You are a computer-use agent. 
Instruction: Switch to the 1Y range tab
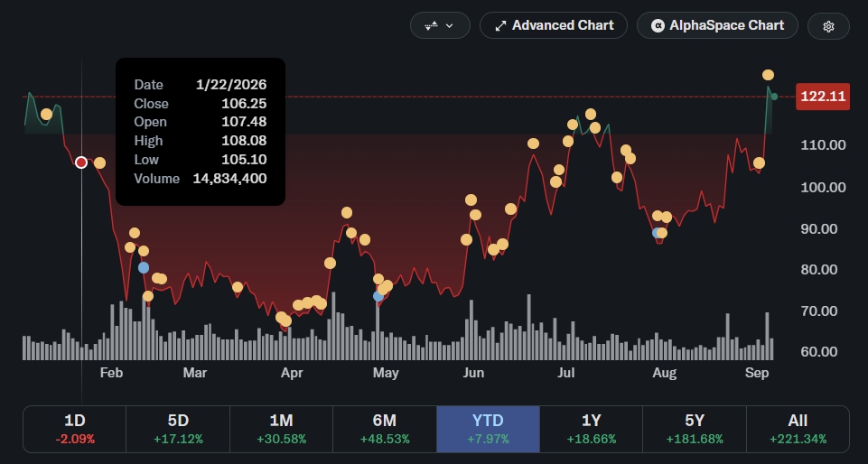tap(592, 429)
